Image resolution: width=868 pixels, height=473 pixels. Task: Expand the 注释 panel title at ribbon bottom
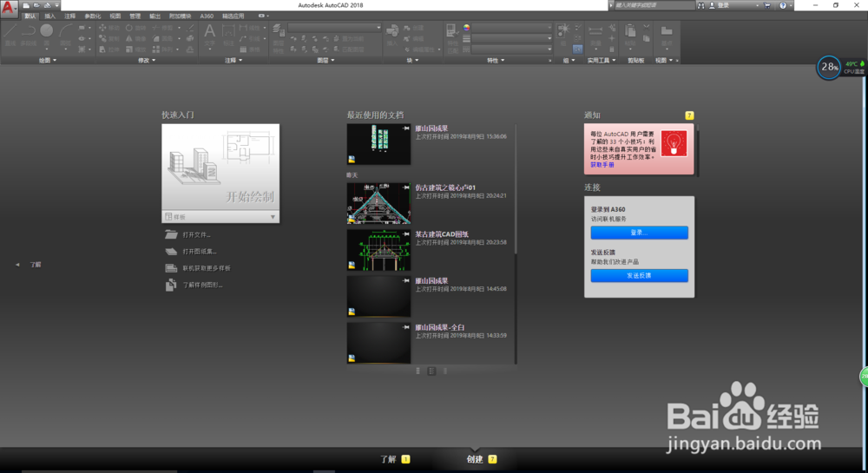(x=233, y=60)
